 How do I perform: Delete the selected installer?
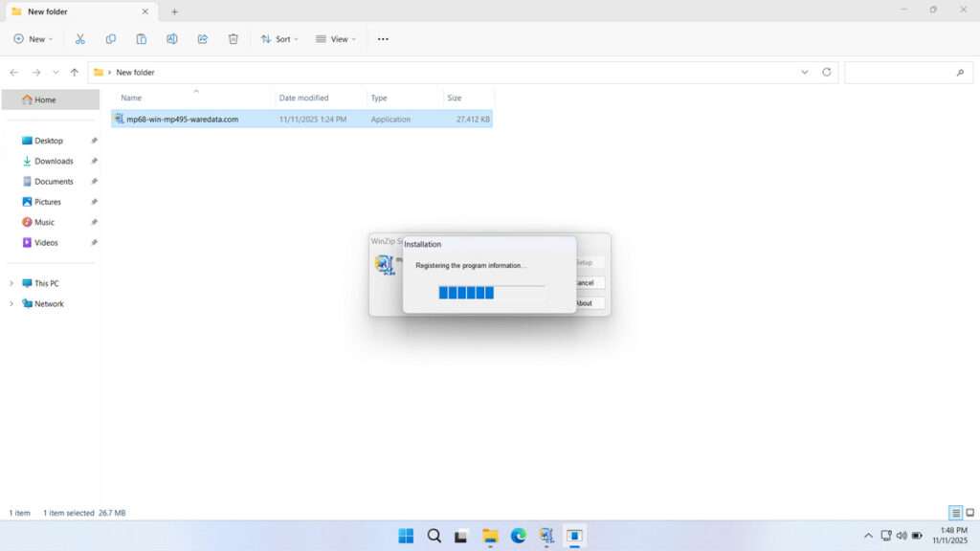(233, 38)
